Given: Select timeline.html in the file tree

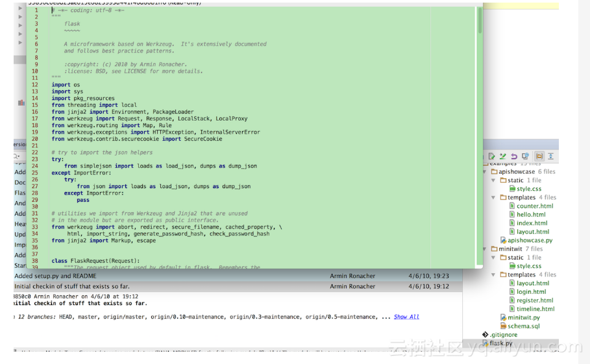Looking at the screenshot, I should click(x=535, y=309).
